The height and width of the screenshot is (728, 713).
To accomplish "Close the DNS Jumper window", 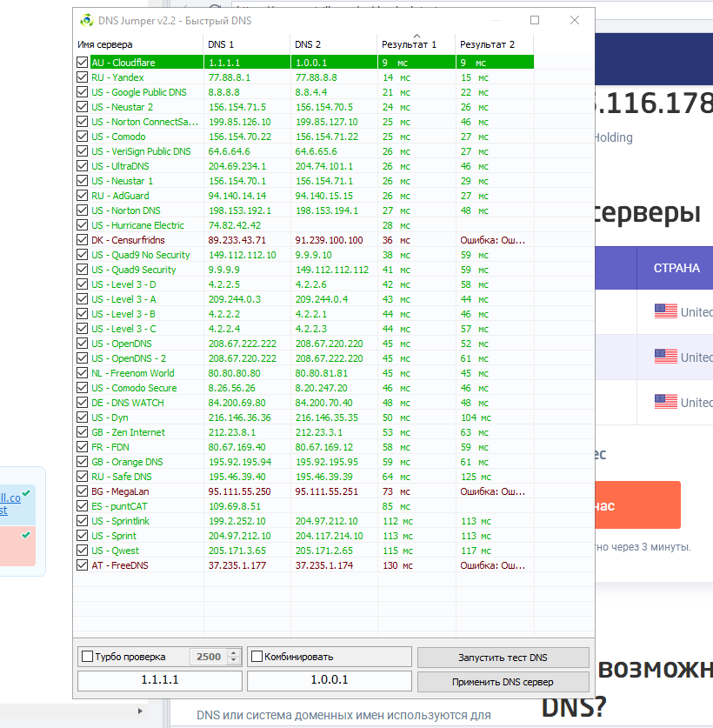I will coord(575,20).
